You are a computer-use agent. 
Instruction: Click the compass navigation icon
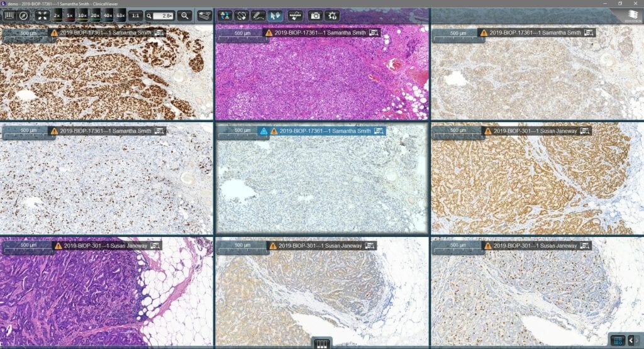[x=24, y=16]
